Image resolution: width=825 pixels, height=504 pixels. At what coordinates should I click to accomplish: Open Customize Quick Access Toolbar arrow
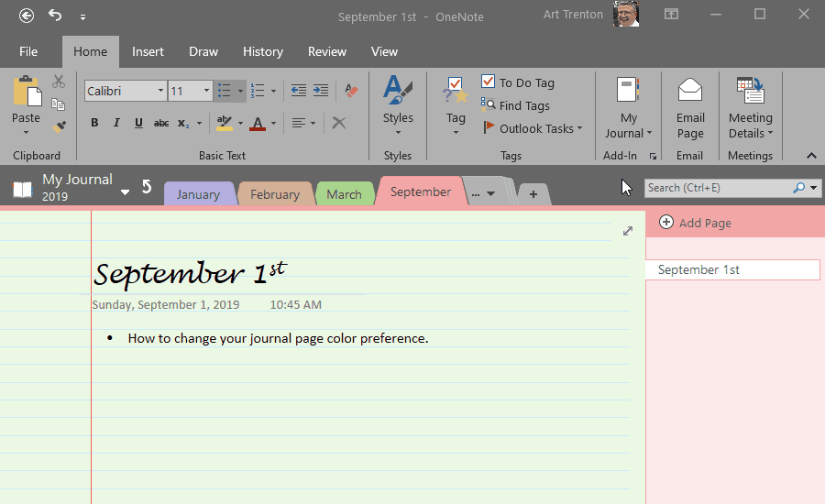pyautogui.click(x=82, y=17)
